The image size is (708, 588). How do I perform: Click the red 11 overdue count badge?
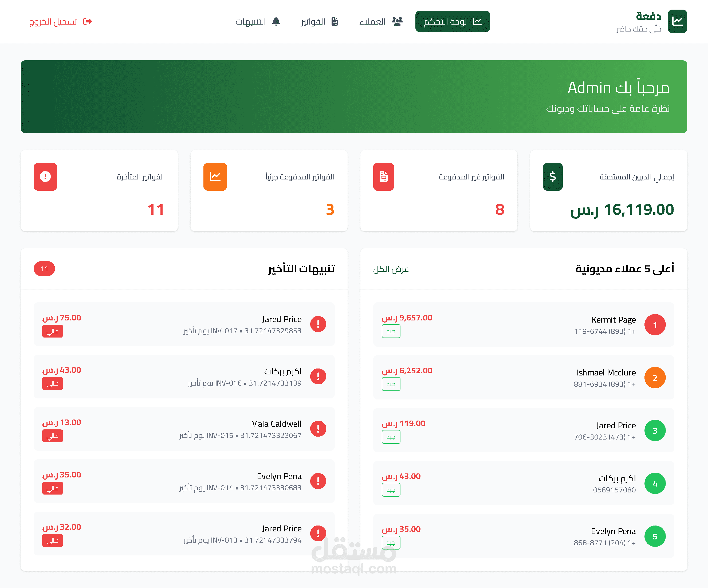44,269
